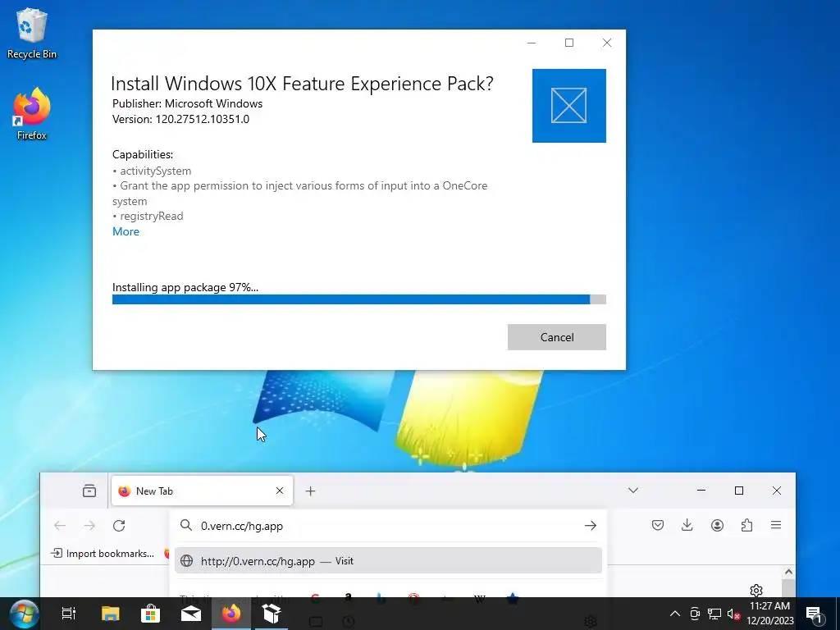Maximize the Firefox window
This screenshot has width=840, height=630.
tap(739, 491)
